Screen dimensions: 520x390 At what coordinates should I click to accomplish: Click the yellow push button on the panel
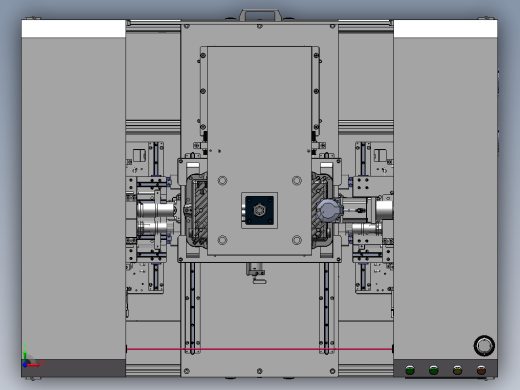tap(457, 370)
